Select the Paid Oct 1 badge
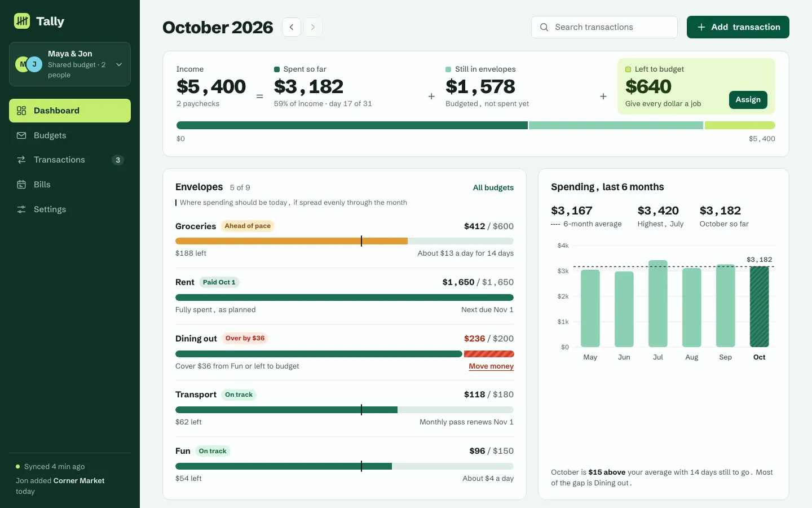 coord(219,282)
